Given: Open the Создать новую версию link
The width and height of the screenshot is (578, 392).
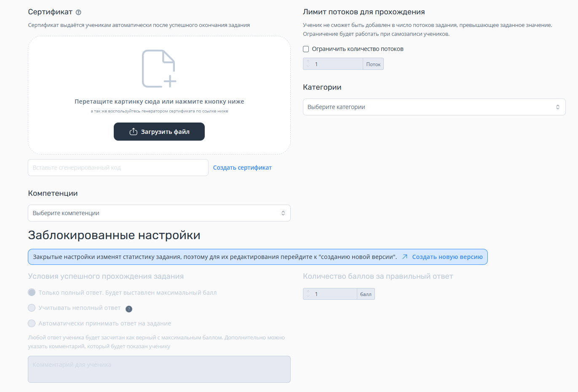Looking at the screenshot, I should (x=447, y=257).
